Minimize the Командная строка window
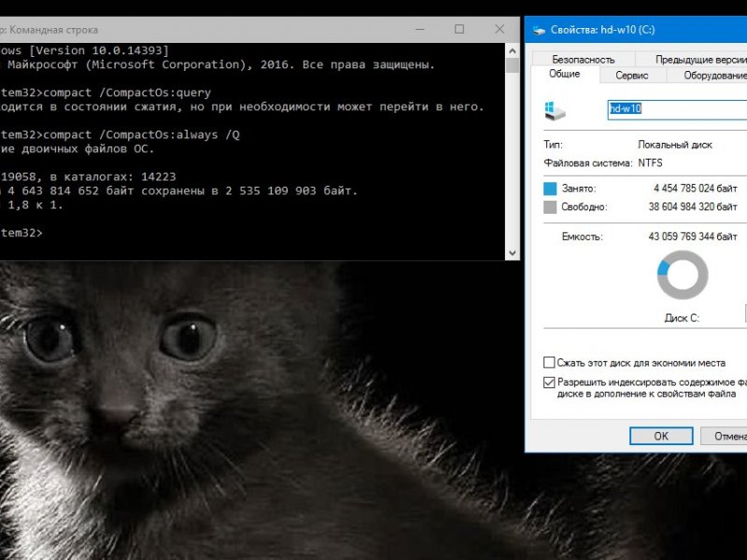Viewport: 747px width, 560px height. click(x=419, y=30)
